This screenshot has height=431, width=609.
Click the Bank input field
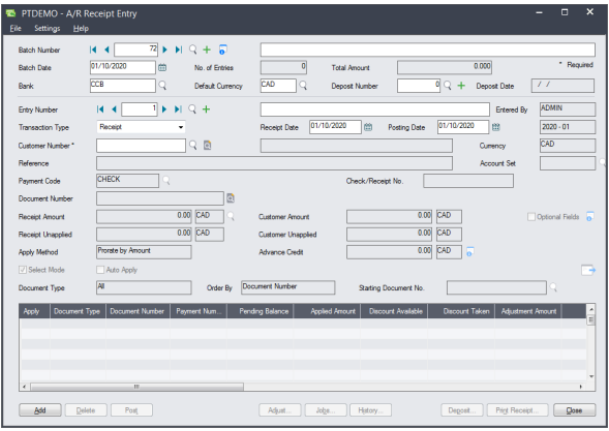(123, 85)
